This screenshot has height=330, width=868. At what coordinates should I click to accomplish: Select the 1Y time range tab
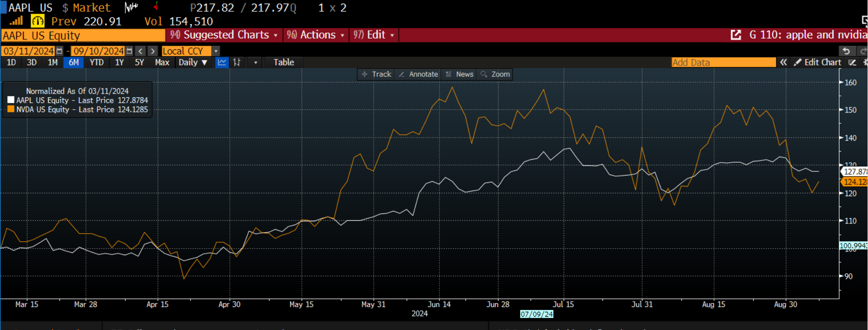coord(119,63)
